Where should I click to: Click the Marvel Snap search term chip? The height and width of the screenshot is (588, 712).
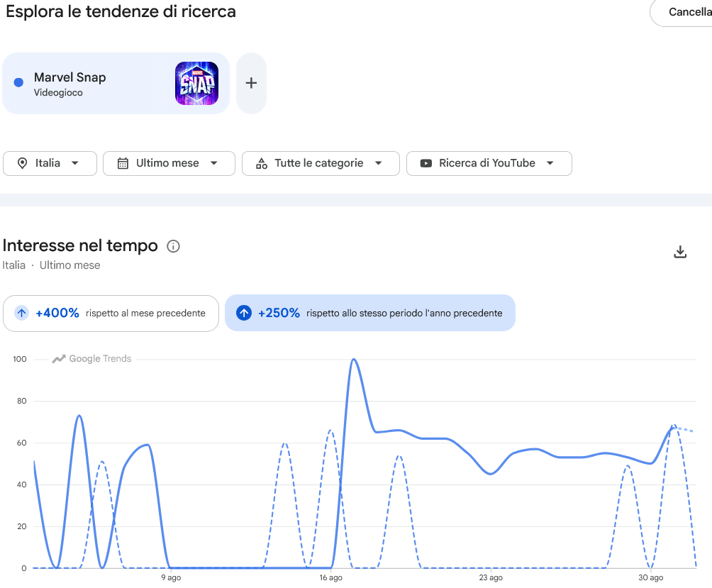coord(116,83)
